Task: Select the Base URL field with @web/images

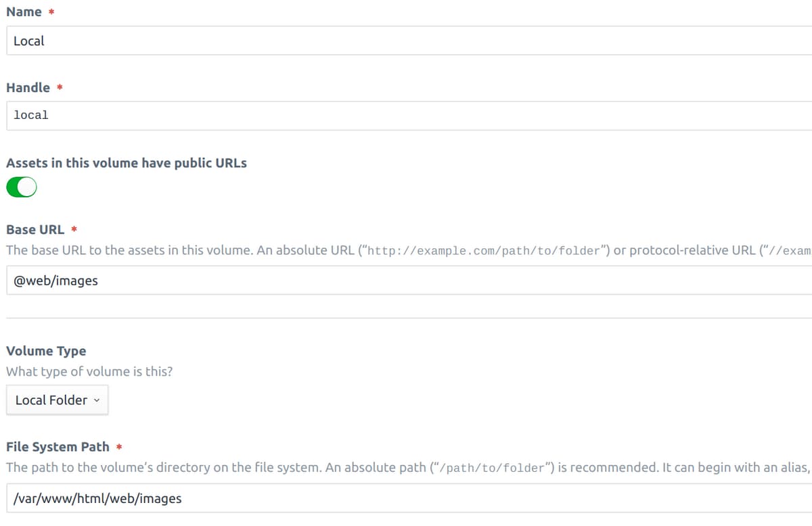Action: 409,280
